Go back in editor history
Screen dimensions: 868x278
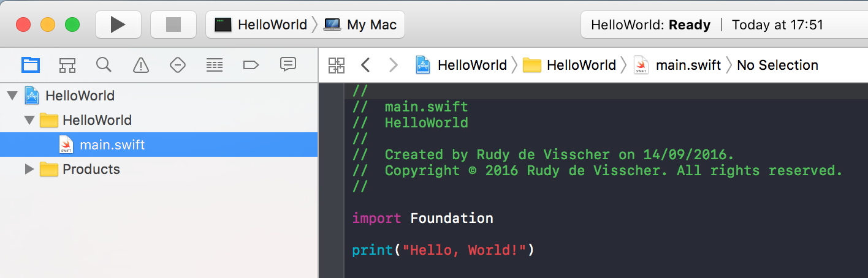click(x=365, y=65)
